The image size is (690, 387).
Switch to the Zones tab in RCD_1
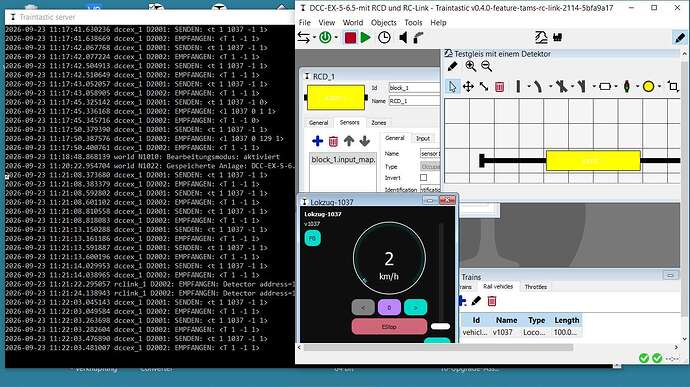pos(379,123)
